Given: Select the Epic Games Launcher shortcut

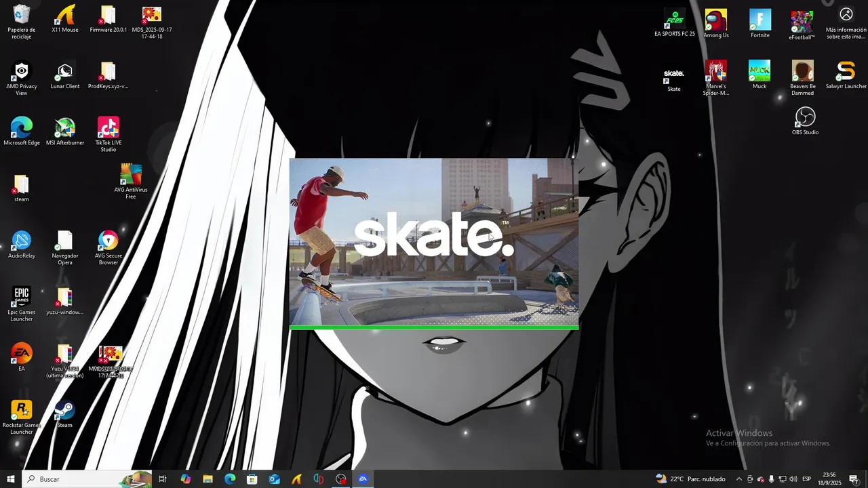Looking at the screenshot, I should pos(22,304).
